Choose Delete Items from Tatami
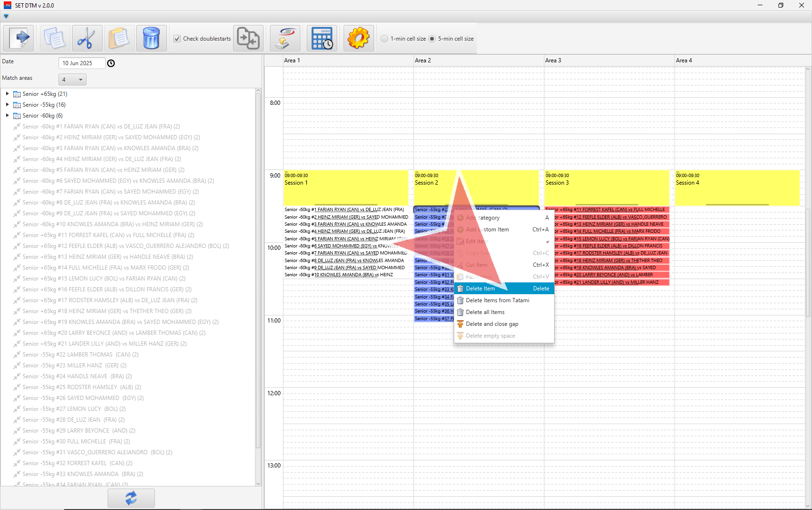812x510 pixels. 497,300
